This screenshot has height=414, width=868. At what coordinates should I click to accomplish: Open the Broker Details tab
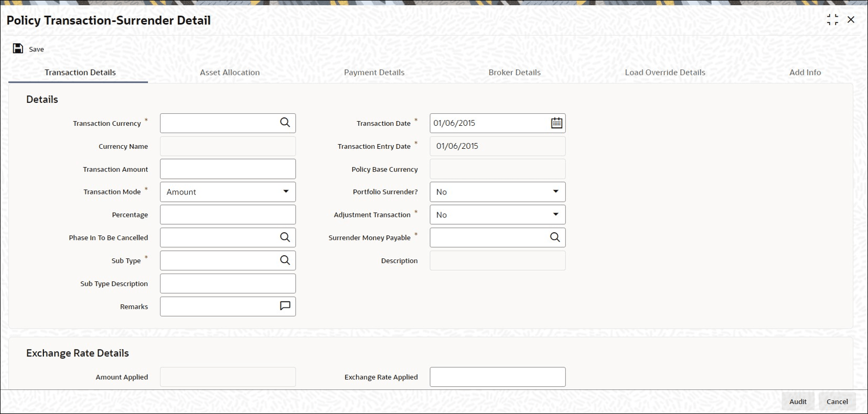click(515, 72)
